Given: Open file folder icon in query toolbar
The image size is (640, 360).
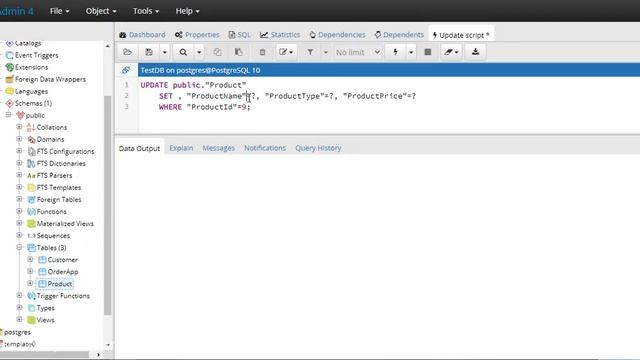Looking at the screenshot, I should pyautogui.click(x=127, y=52).
